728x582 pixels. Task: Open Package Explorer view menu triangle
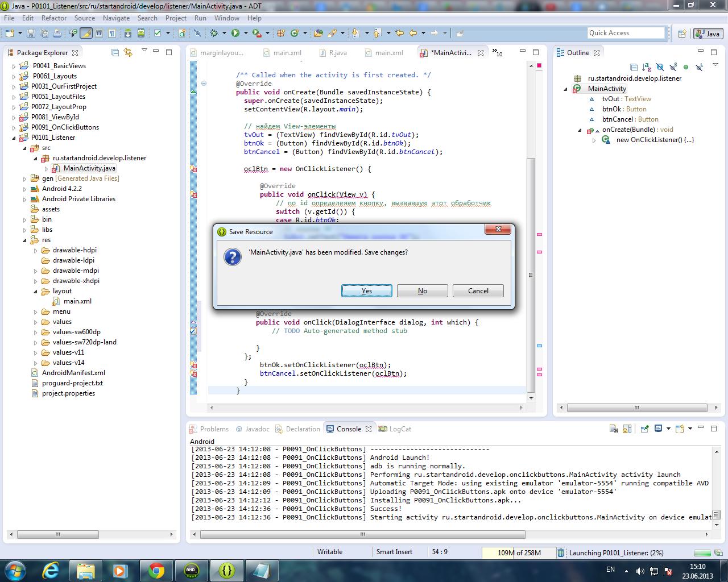click(144, 51)
